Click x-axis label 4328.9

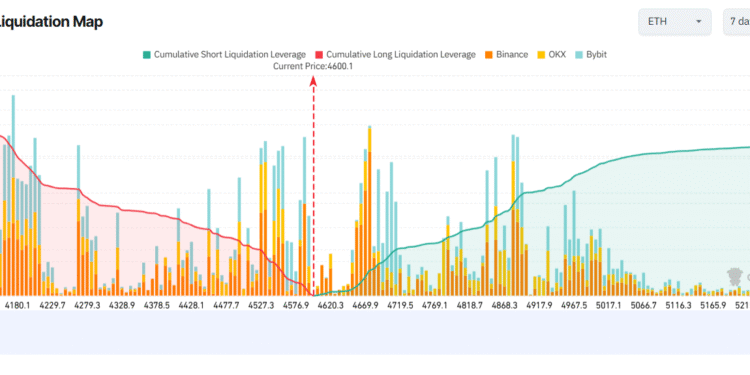[x=121, y=305]
